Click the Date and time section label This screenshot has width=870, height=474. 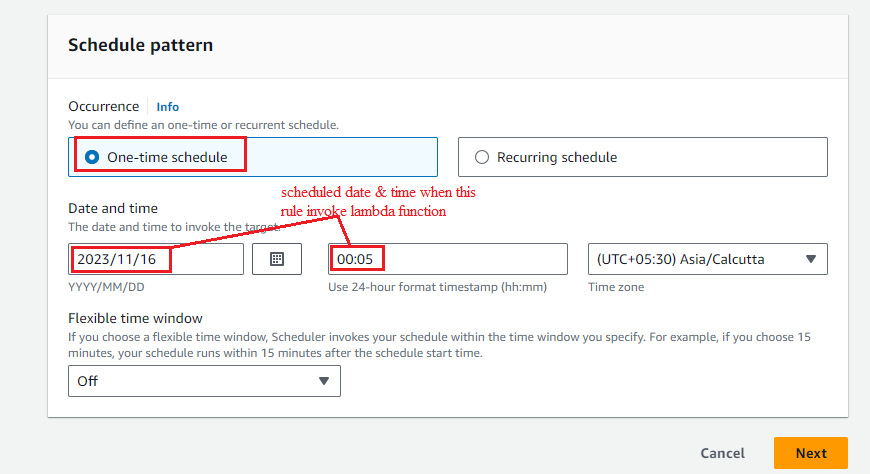[113, 208]
